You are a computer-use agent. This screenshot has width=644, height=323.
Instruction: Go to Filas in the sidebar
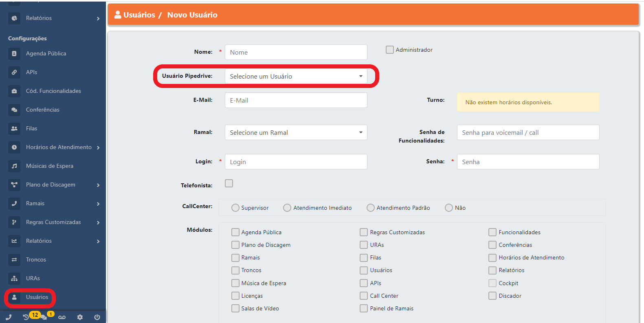pyautogui.click(x=31, y=128)
